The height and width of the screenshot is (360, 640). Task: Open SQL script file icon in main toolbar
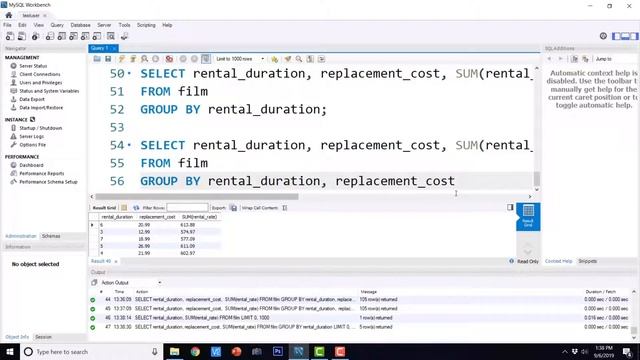coord(22,36)
